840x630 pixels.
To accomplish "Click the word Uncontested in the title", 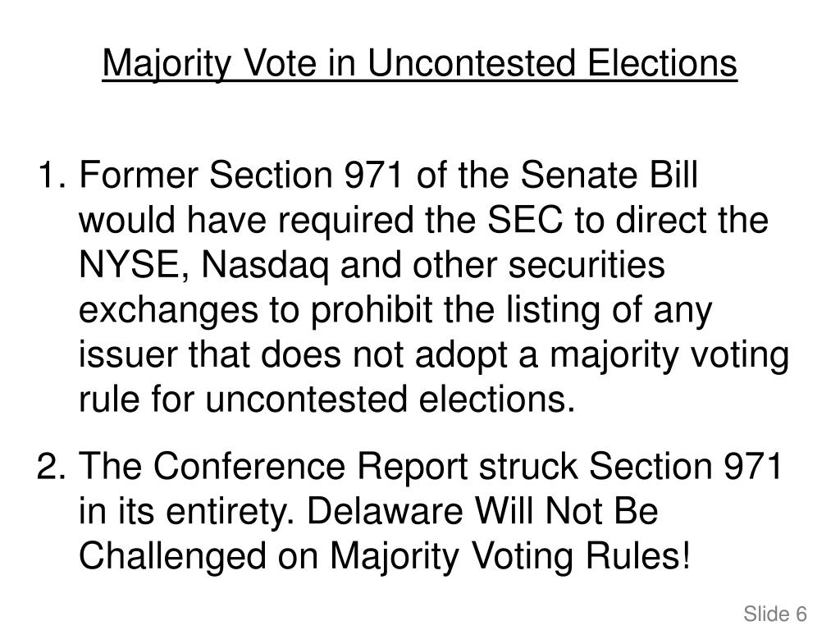I will (x=472, y=63).
